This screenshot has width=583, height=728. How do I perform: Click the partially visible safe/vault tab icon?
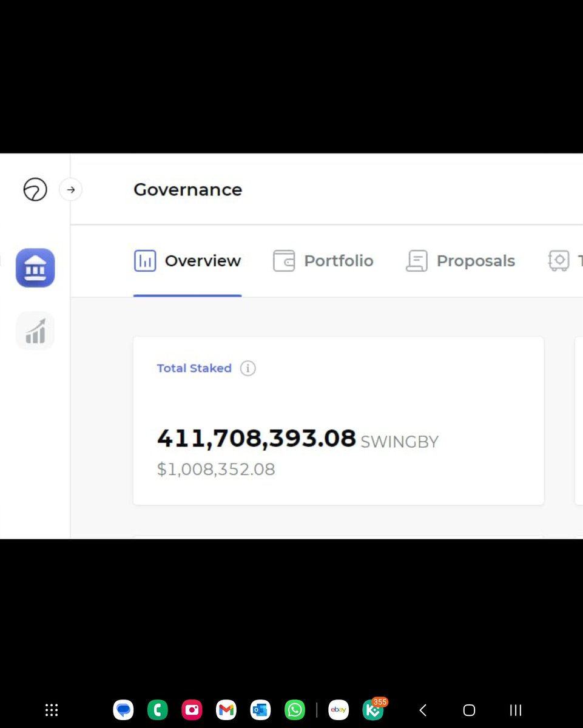tap(559, 261)
